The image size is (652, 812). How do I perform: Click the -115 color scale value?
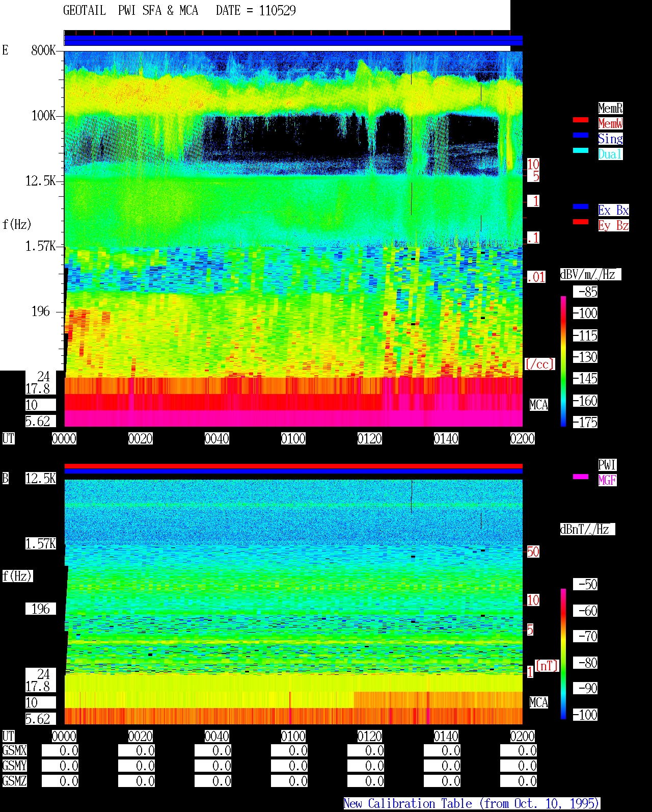click(x=585, y=335)
